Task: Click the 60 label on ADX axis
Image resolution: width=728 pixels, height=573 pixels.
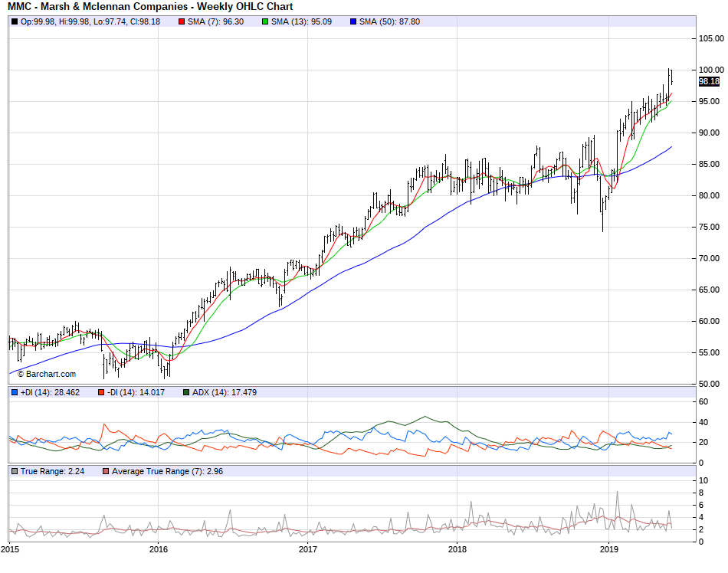Action: (703, 402)
